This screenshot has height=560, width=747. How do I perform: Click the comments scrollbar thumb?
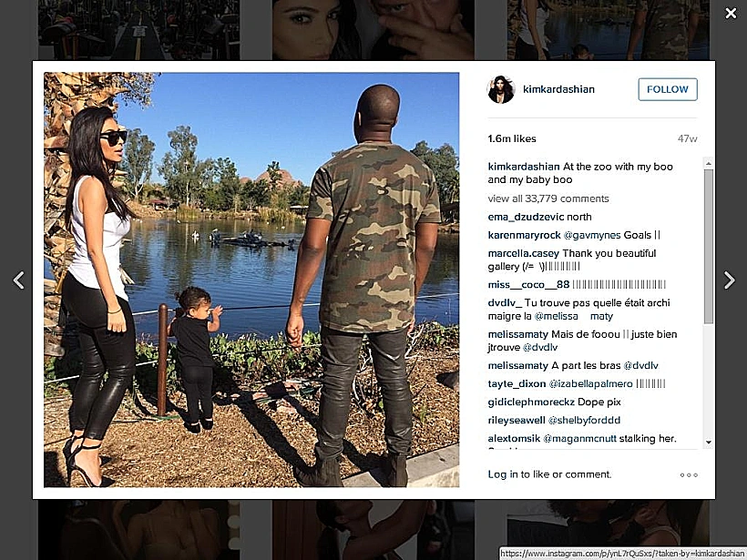coord(709,247)
